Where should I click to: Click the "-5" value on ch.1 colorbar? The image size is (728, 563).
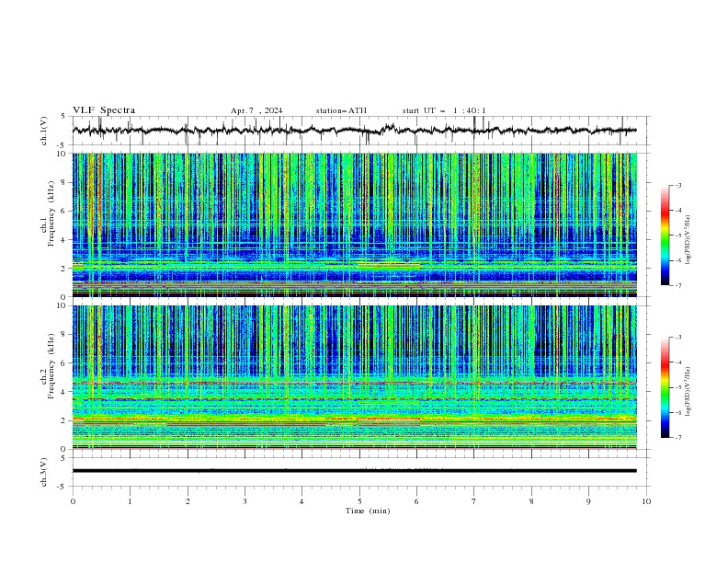(x=677, y=236)
